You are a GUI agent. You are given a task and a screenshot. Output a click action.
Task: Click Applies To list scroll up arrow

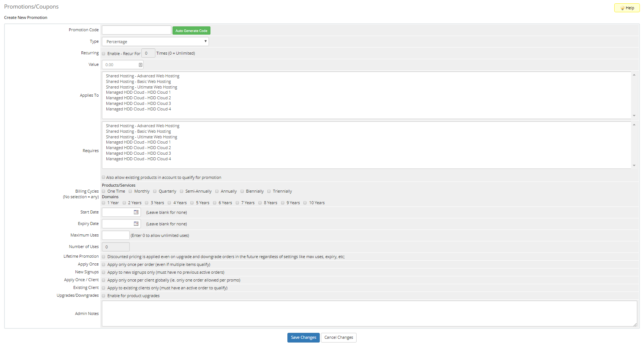coord(634,75)
